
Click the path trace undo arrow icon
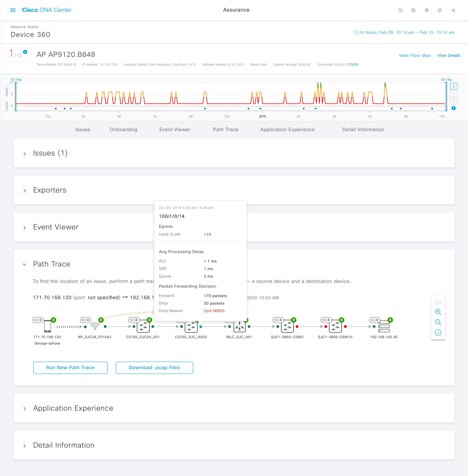[x=438, y=302]
